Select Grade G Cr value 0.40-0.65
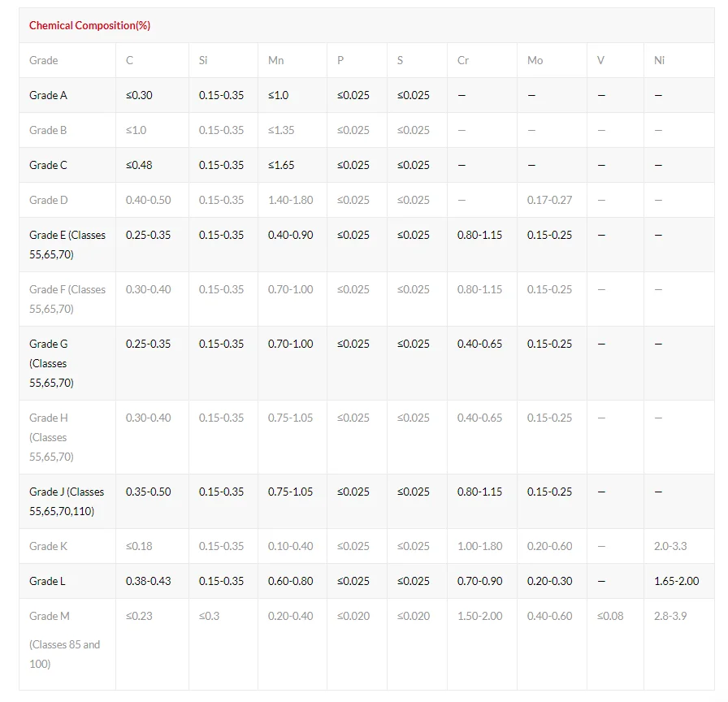 tap(479, 344)
